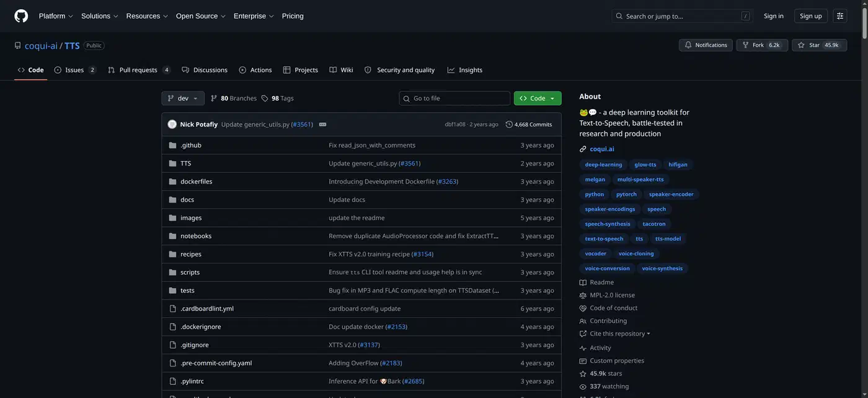Switch to the Issues tab

[x=74, y=70]
